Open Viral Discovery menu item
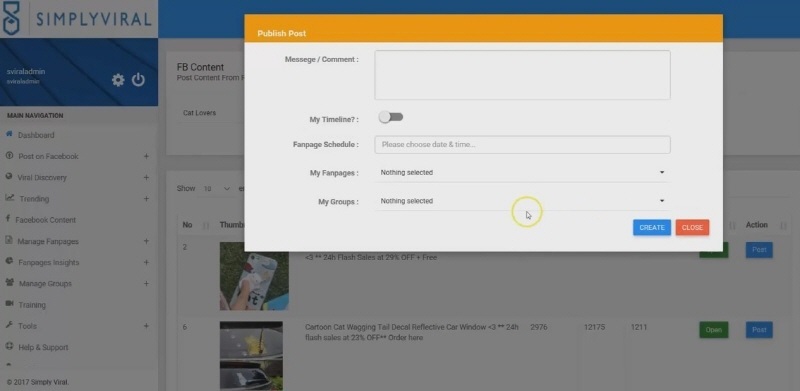800x391 pixels. click(x=42, y=178)
